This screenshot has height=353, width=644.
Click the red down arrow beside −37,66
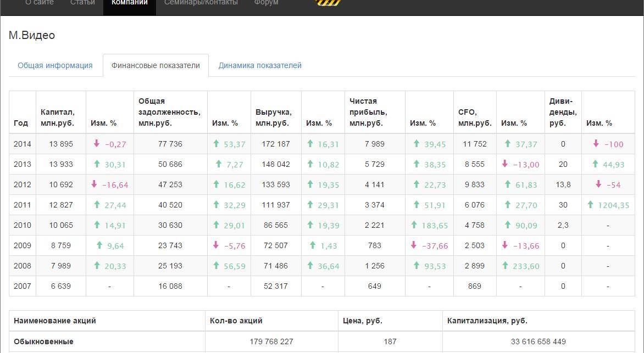tap(414, 245)
